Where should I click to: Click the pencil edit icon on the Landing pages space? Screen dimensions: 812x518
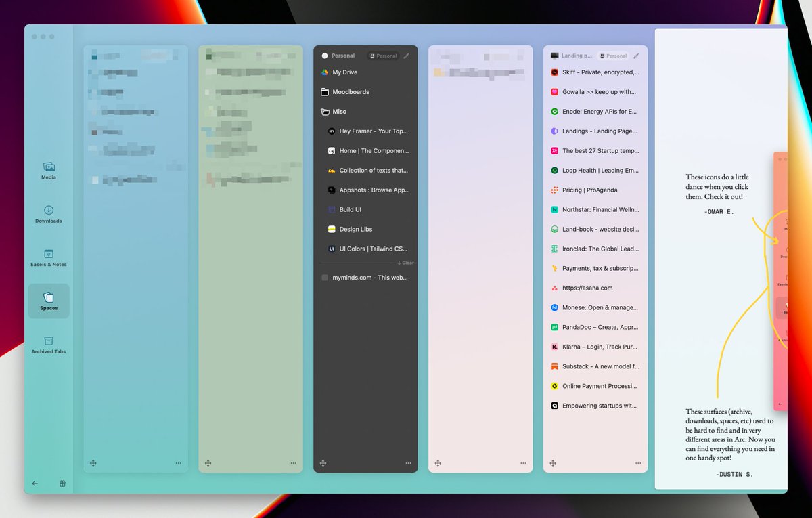636,56
